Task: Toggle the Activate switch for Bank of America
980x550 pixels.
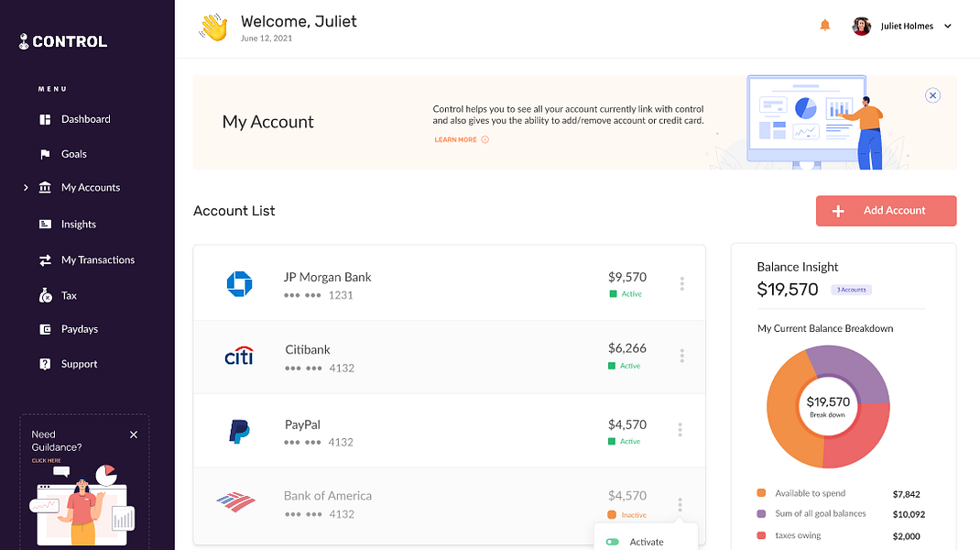Action: (x=611, y=543)
